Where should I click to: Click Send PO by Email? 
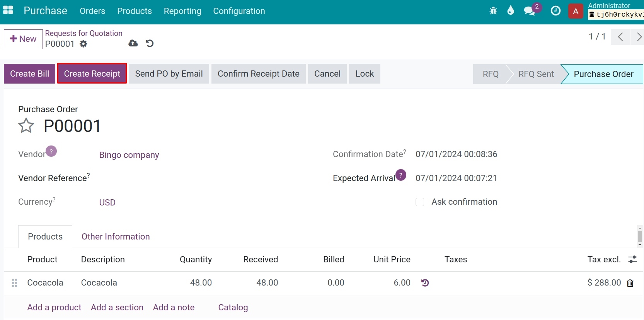click(x=169, y=74)
